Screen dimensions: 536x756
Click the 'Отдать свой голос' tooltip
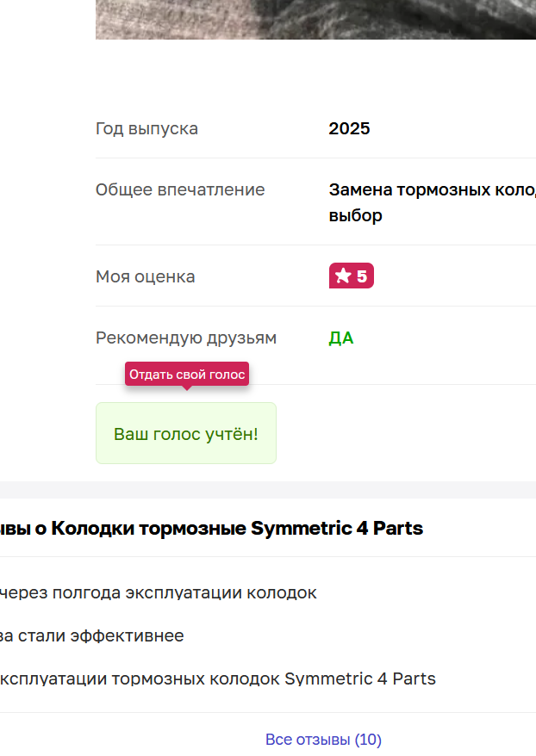coord(187,375)
